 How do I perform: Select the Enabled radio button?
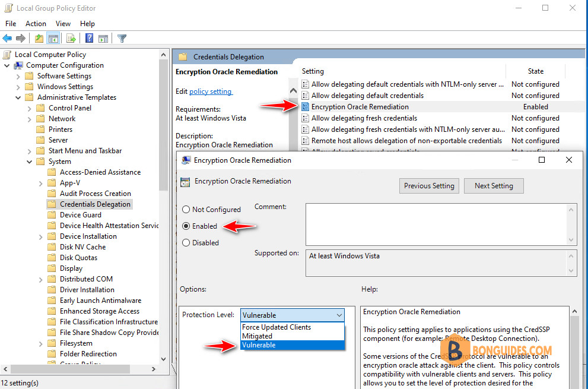point(186,226)
